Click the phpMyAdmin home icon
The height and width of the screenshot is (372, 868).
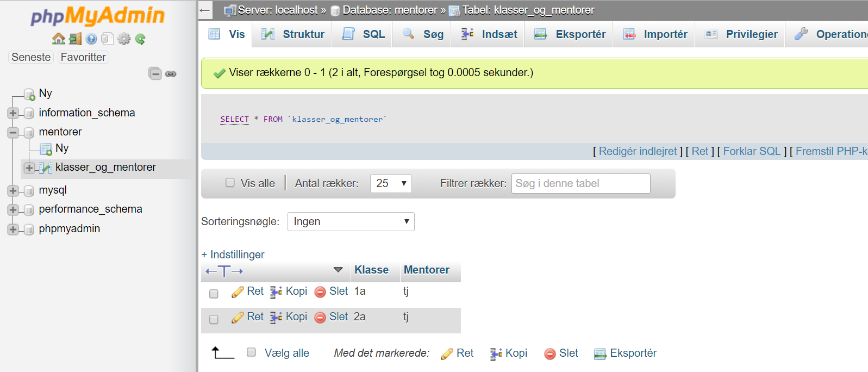(58, 39)
